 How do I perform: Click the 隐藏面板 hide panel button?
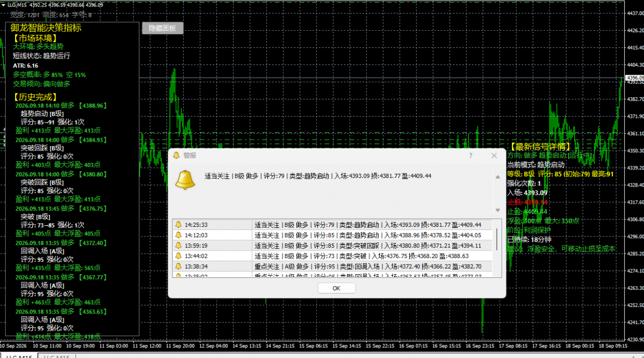click(162, 28)
